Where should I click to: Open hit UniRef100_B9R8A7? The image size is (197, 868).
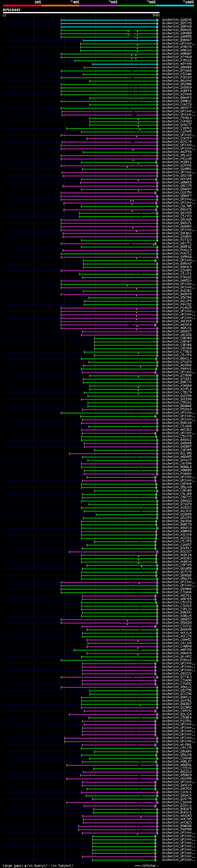coord(177,40)
